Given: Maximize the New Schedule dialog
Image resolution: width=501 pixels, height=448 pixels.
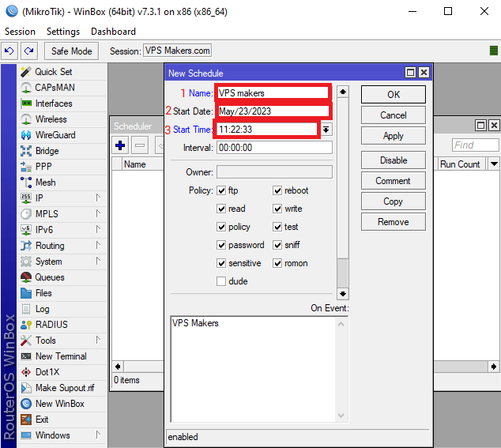Looking at the screenshot, I should point(410,73).
